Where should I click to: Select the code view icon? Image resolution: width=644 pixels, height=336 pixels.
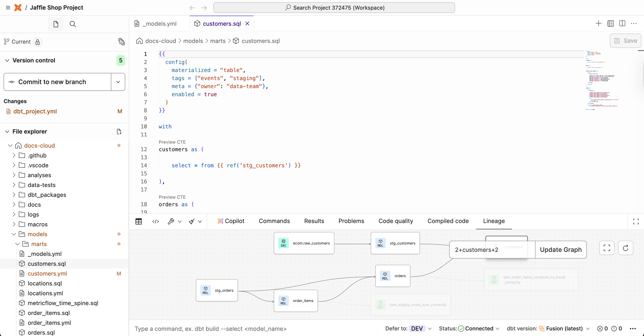pyautogui.click(x=155, y=221)
